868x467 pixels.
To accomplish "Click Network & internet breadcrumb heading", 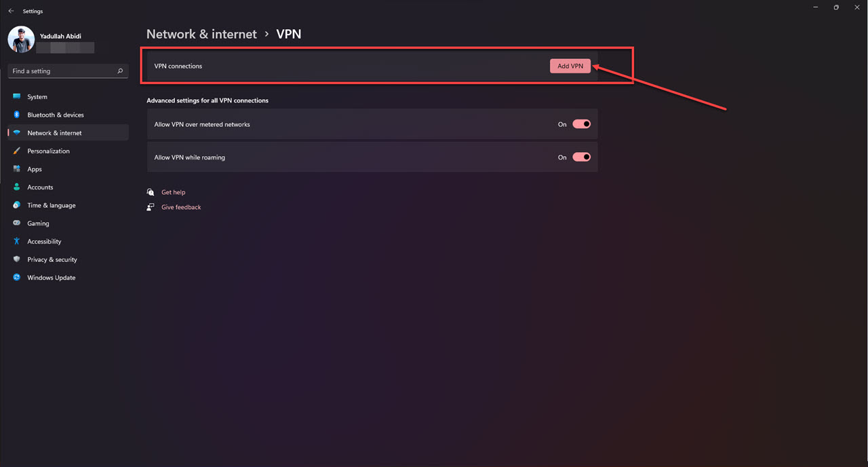I will click(201, 34).
